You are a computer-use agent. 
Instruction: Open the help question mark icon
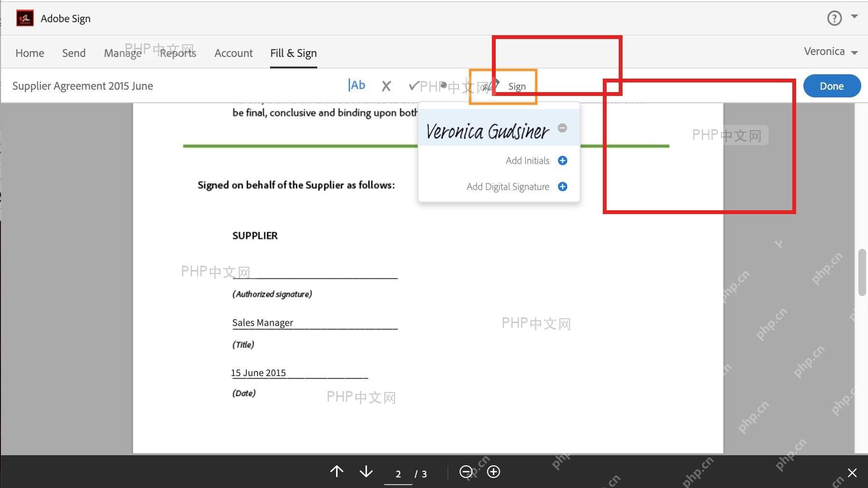834,18
